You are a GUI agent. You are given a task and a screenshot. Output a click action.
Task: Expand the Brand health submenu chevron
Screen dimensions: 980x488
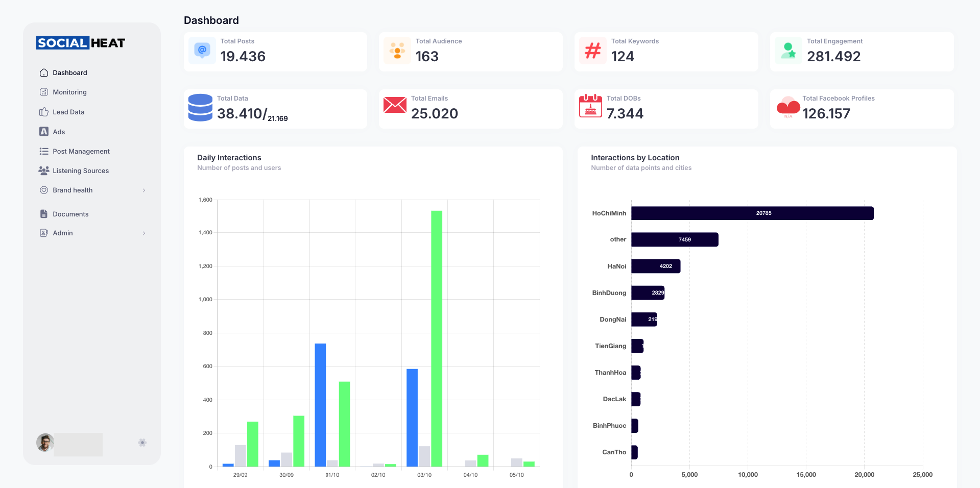(144, 190)
